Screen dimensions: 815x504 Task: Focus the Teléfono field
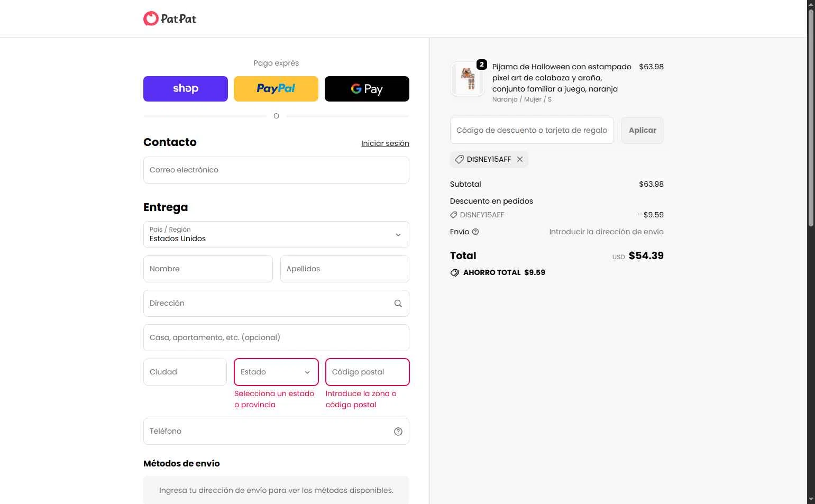pos(276,431)
